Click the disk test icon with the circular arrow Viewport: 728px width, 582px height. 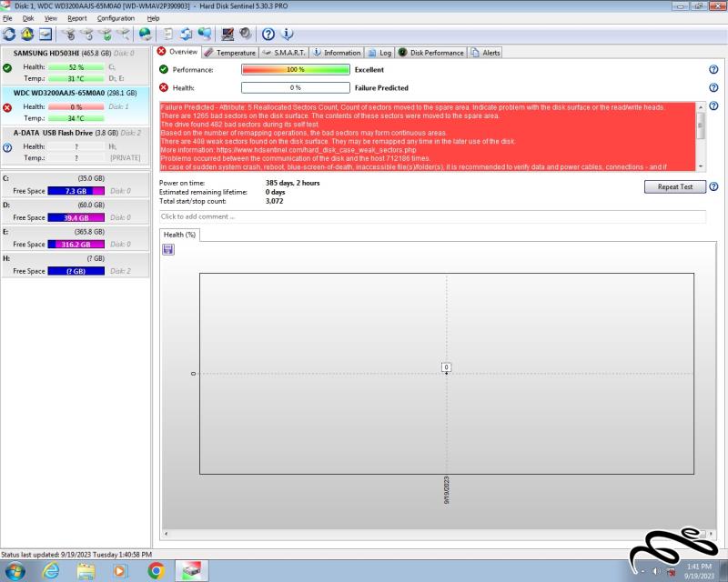[x=69, y=34]
